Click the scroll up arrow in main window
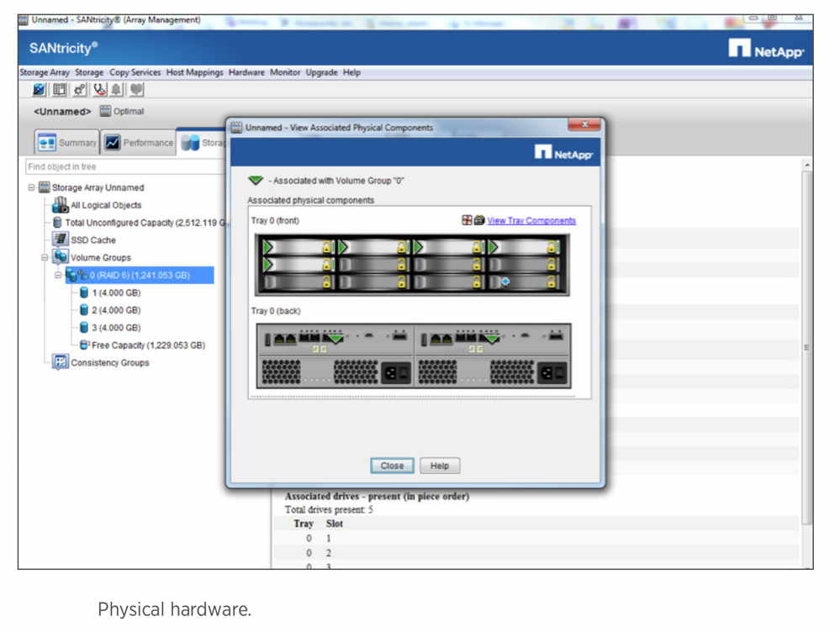Image resolution: width=840 pixels, height=632 pixels. click(806, 165)
